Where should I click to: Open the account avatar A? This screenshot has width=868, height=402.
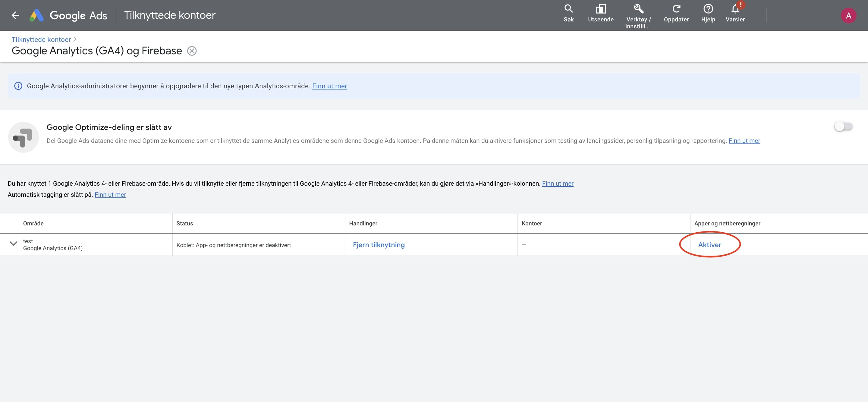(x=848, y=15)
